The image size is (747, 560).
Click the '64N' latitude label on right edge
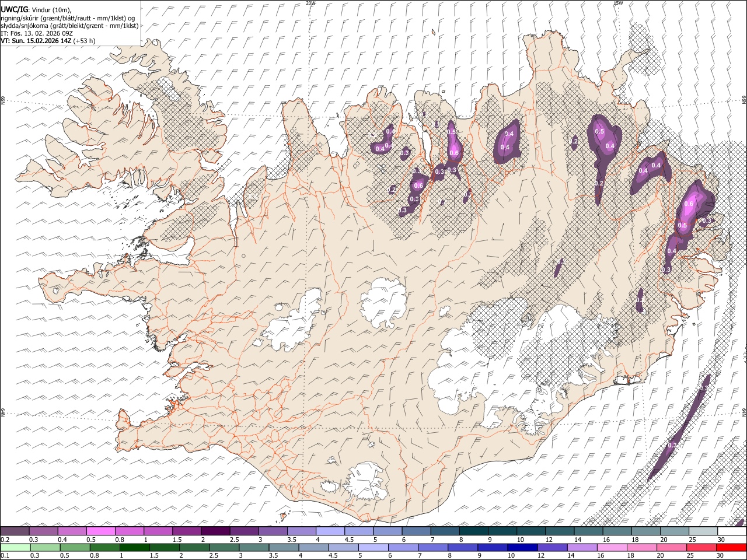[x=744, y=412]
